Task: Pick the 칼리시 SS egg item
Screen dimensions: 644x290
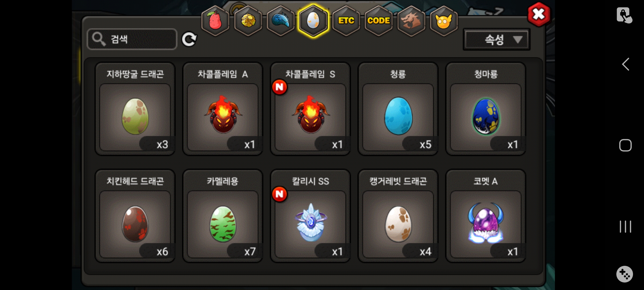Action: point(310,216)
